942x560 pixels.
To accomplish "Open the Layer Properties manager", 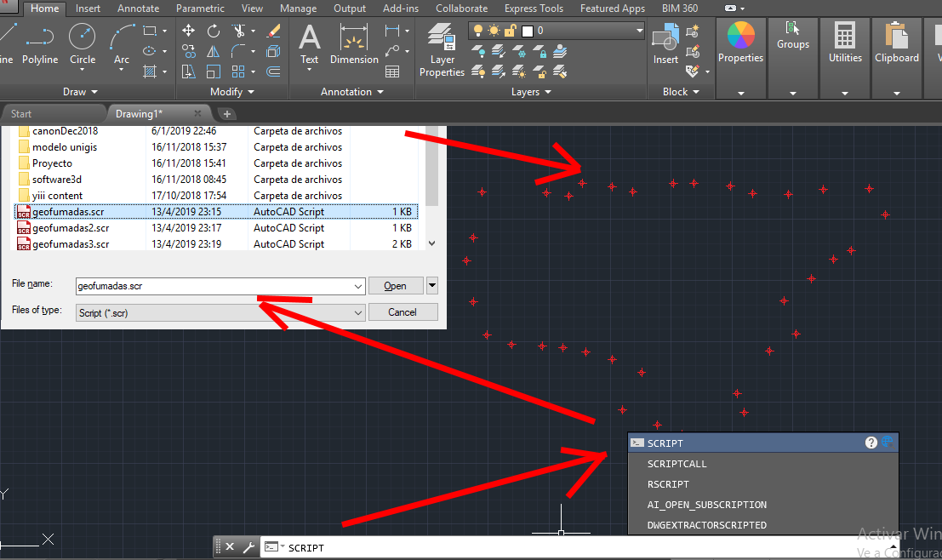I will [442, 50].
